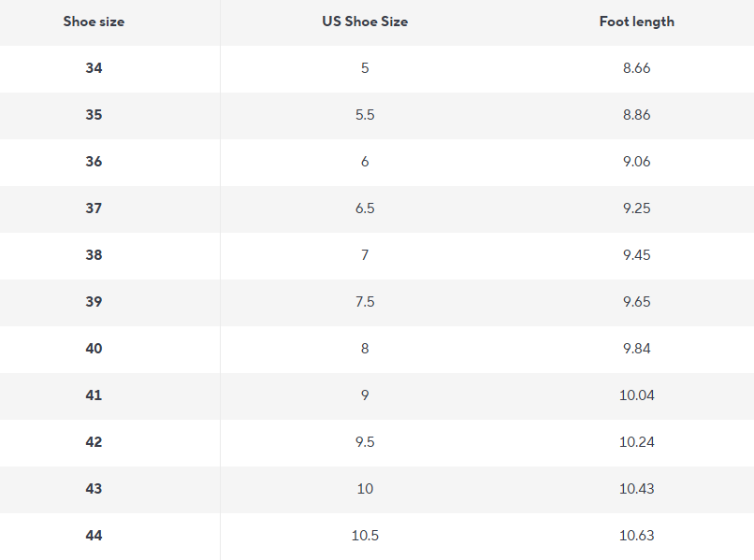Click shoe size 38 row label

coord(94,255)
